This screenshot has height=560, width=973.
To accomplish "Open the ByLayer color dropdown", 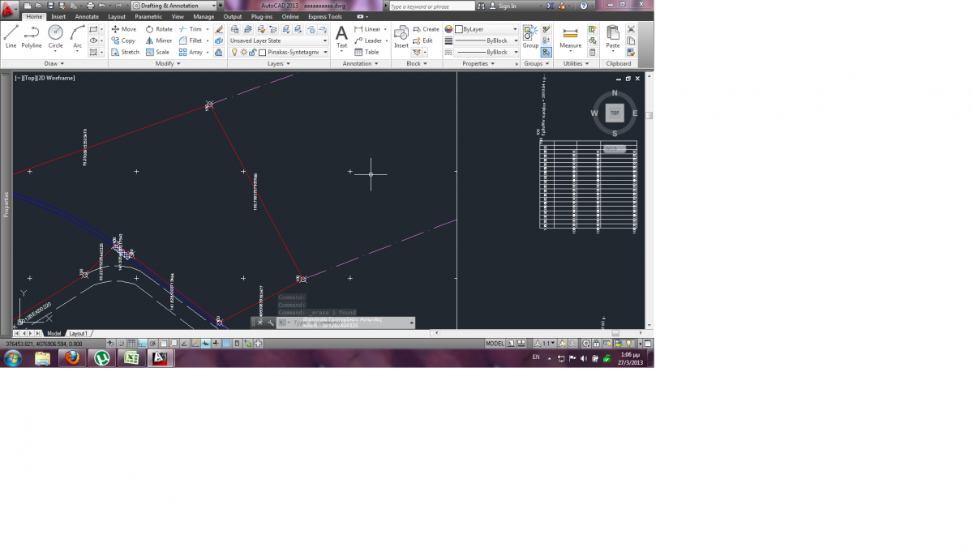I will pos(485,29).
